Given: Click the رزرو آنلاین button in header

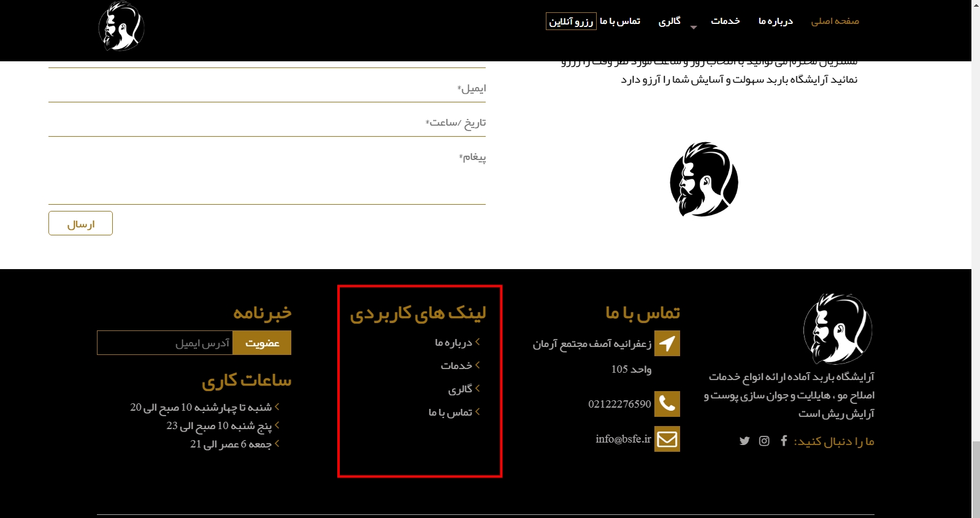Looking at the screenshot, I should pyautogui.click(x=571, y=21).
